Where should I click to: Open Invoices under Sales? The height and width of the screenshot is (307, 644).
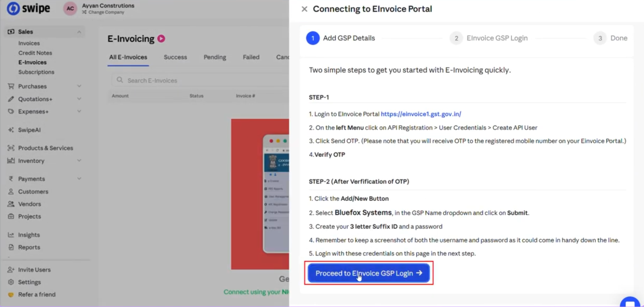pyautogui.click(x=29, y=43)
